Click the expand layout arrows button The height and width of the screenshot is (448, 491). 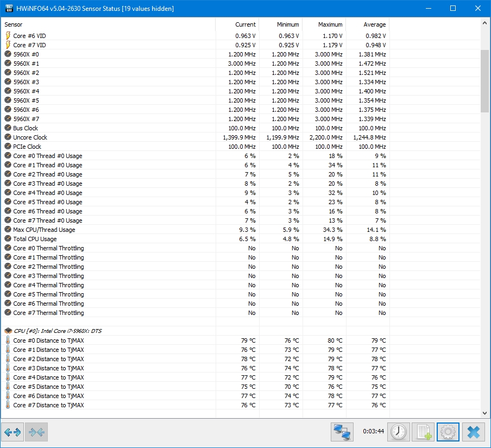[x=12, y=432]
